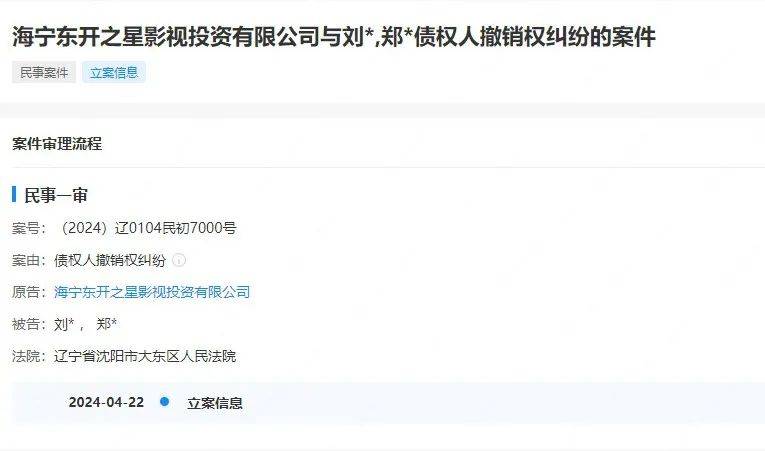The image size is (765, 451).
Task: Click the 案件审理流程 section header
Action: tap(57, 144)
